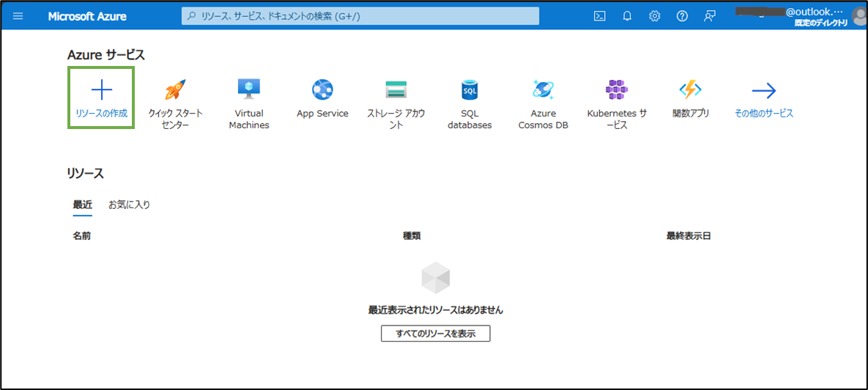
Task: Open the App Service icon
Action: 322,89
